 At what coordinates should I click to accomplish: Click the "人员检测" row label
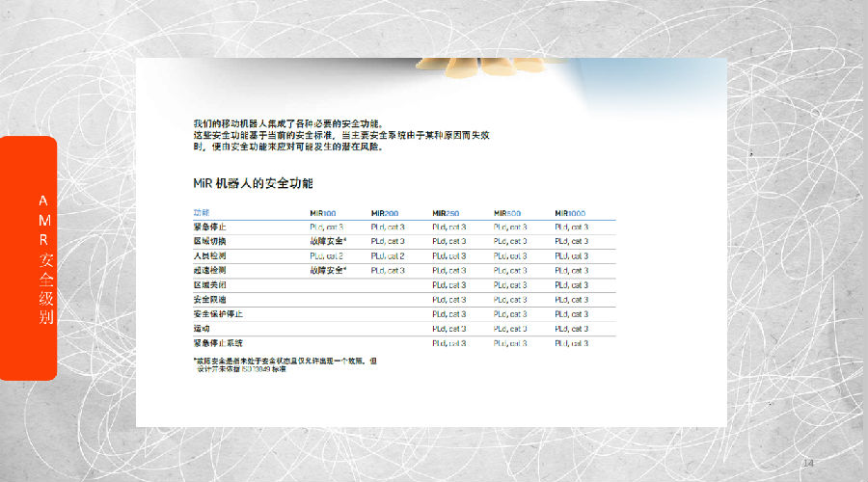tap(210, 255)
